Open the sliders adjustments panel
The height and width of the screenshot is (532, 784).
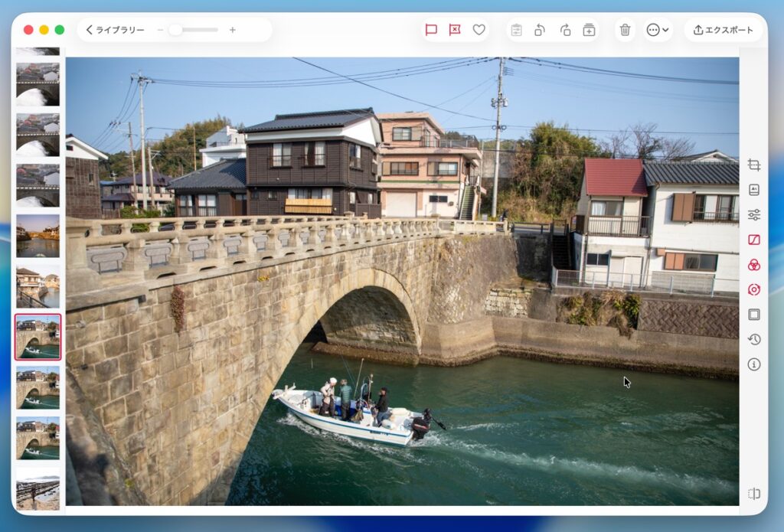754,215
